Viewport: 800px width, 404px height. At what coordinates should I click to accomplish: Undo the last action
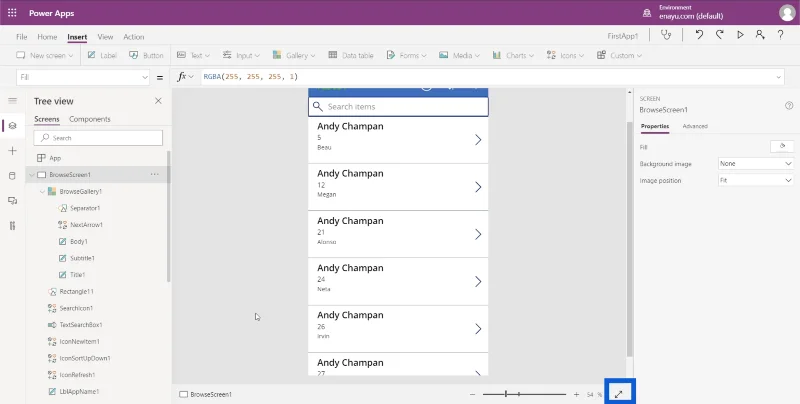click(699, 35)
